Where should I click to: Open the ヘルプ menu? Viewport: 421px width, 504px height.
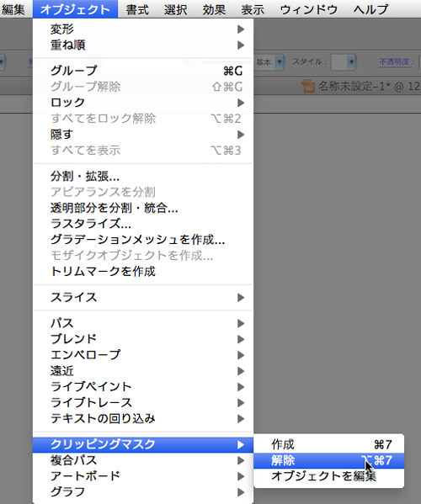click(370, 9)
